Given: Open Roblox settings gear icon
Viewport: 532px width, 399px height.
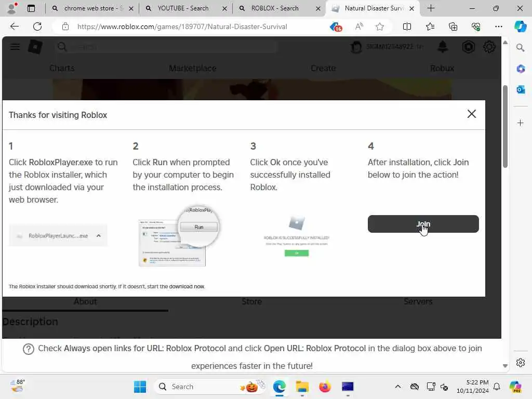Looking at the screenshot, I should coord(489,46).
